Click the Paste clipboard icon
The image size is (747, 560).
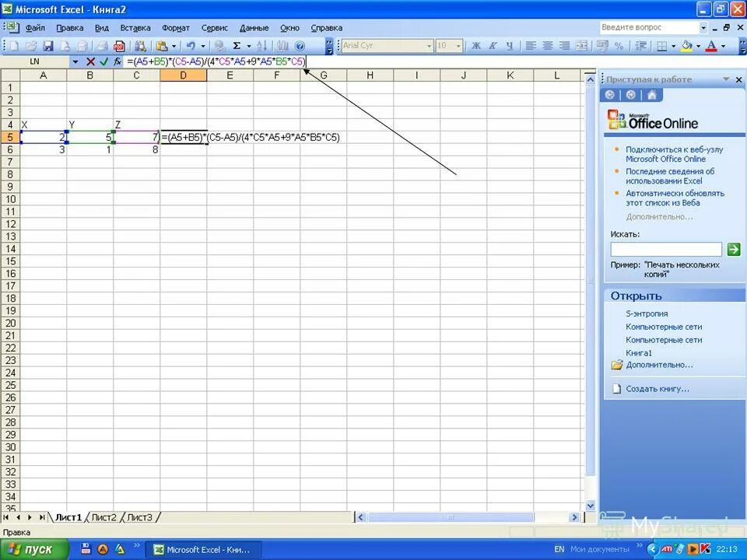coord(162,46)
